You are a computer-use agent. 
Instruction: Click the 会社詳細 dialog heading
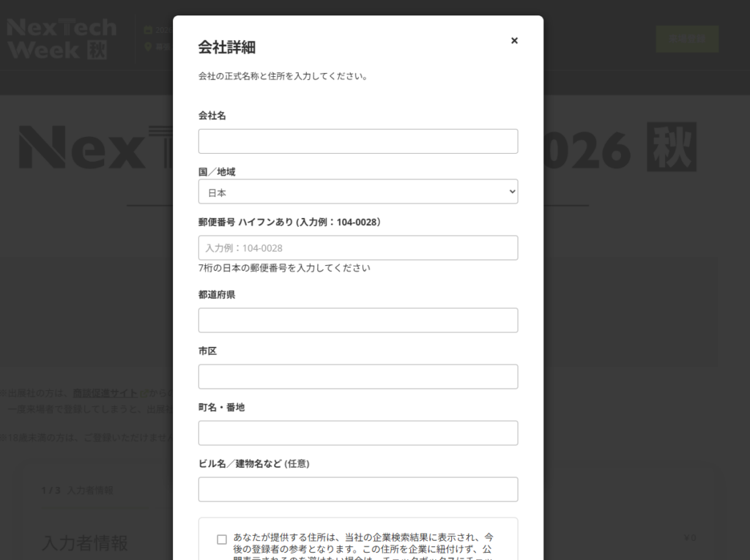tap(227, 48)
